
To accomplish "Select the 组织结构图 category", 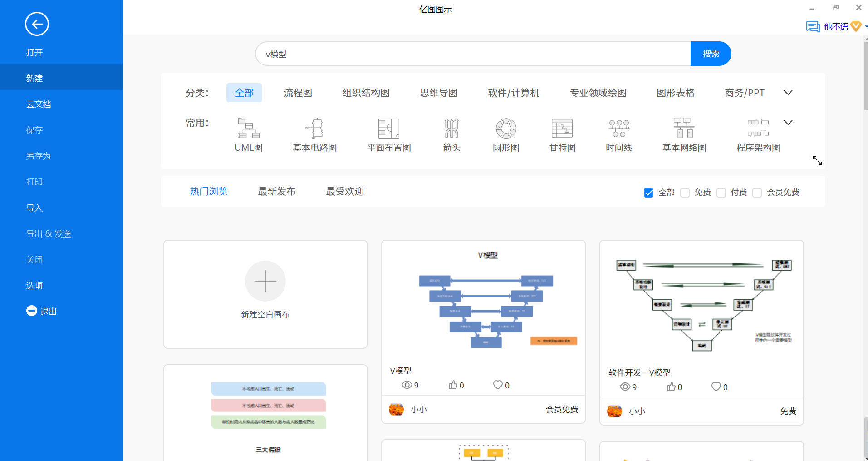I will 366,93.
